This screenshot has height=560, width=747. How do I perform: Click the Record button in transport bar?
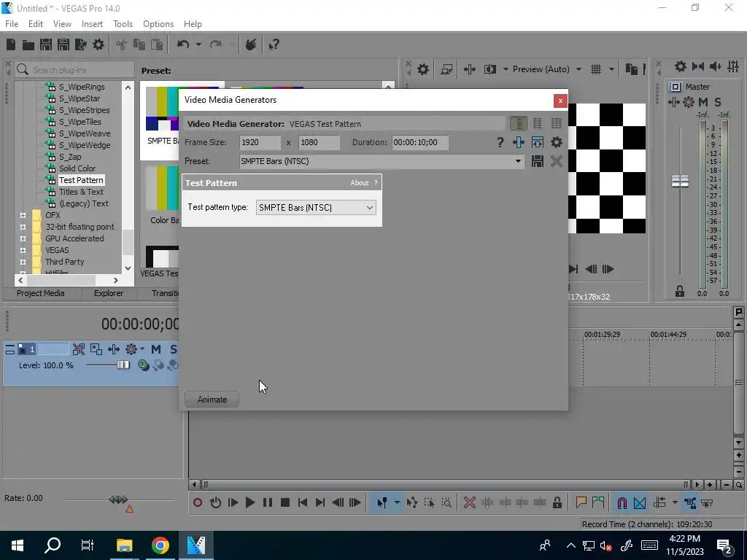pos(197,502)
